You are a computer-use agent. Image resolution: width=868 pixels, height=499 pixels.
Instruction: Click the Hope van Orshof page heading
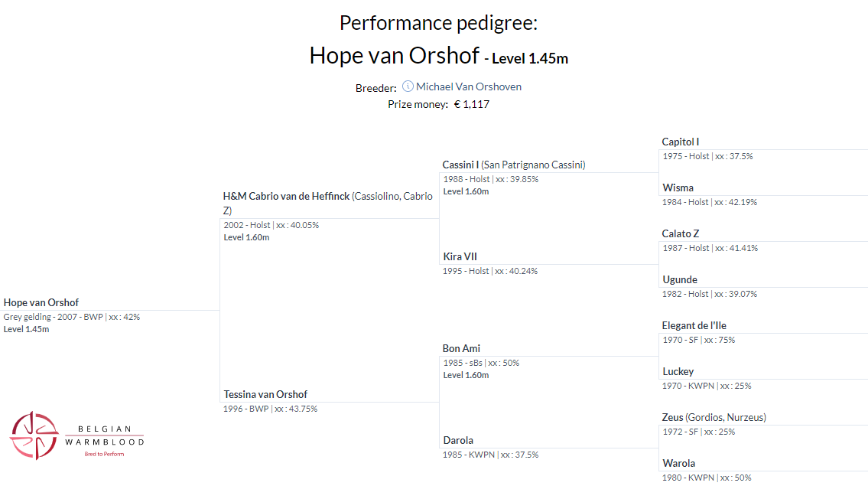tap(394, 55)
